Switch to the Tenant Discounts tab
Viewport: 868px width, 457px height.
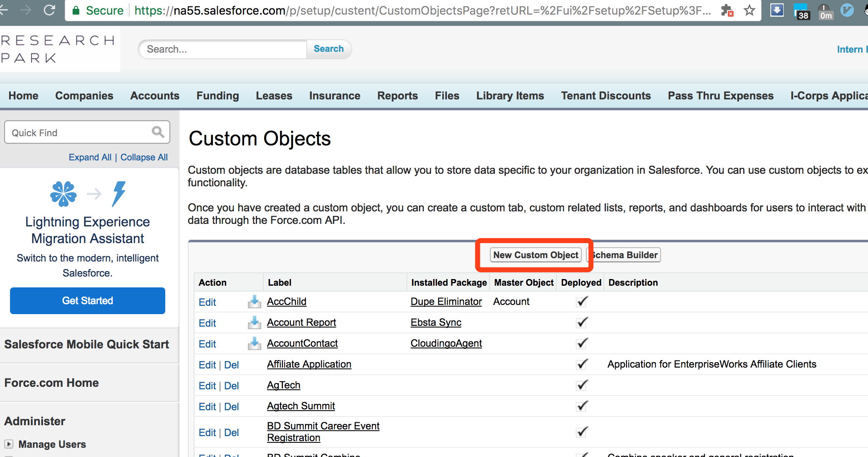606,96
